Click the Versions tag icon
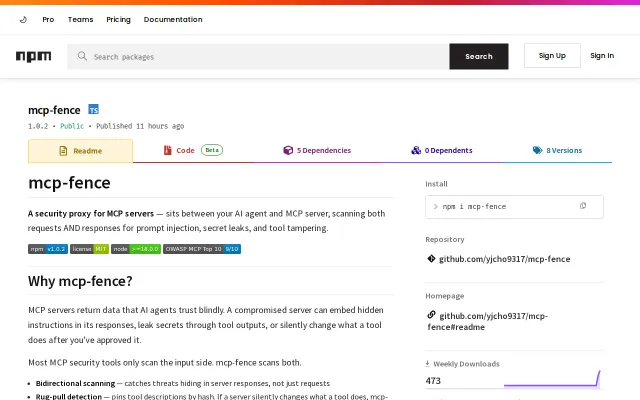 538,150
